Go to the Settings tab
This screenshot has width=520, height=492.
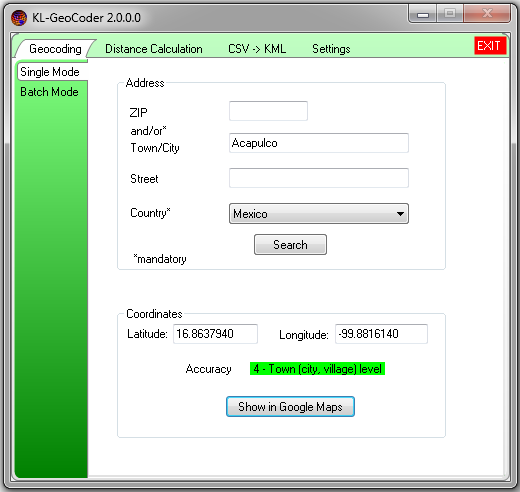[331, 49]
